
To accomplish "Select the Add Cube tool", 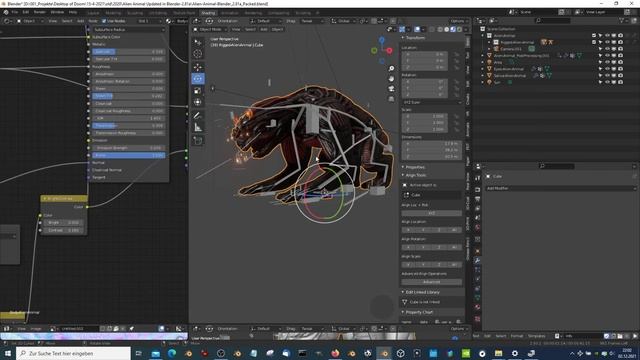I will [198, 141].
